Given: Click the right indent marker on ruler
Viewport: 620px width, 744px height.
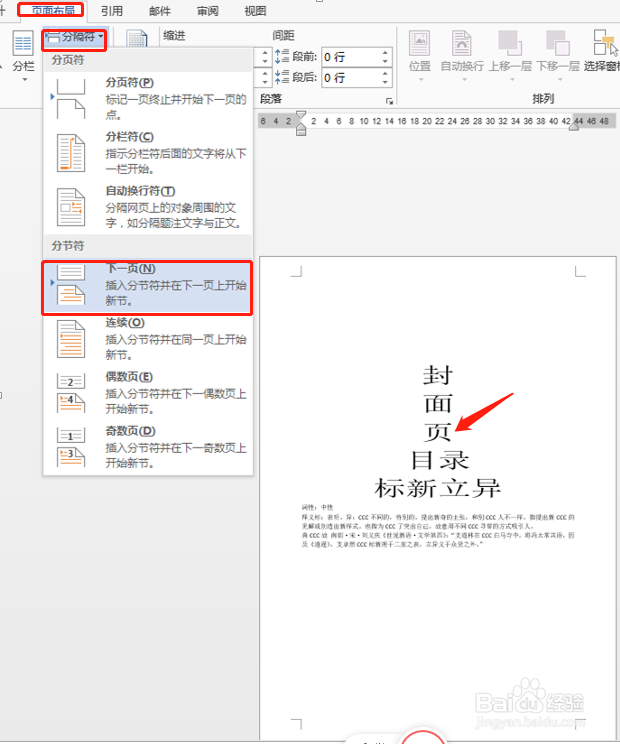Looking at the screenshot, I should (574, 126).
